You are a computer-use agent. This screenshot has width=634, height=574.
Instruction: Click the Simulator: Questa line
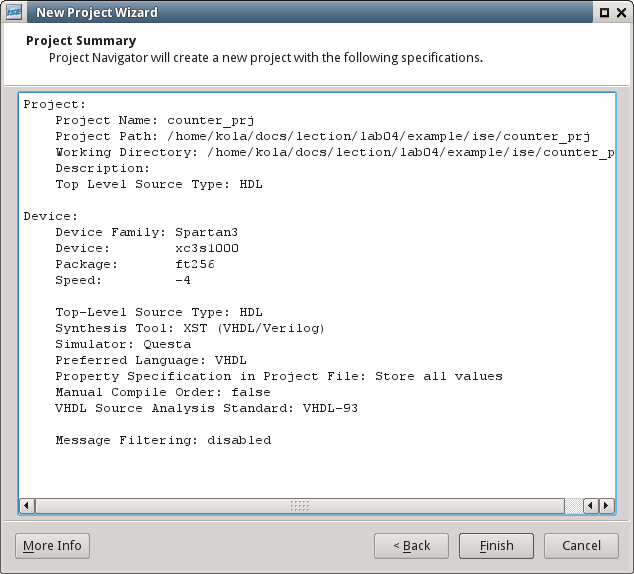pyautogui.click(x=123, y=344)
